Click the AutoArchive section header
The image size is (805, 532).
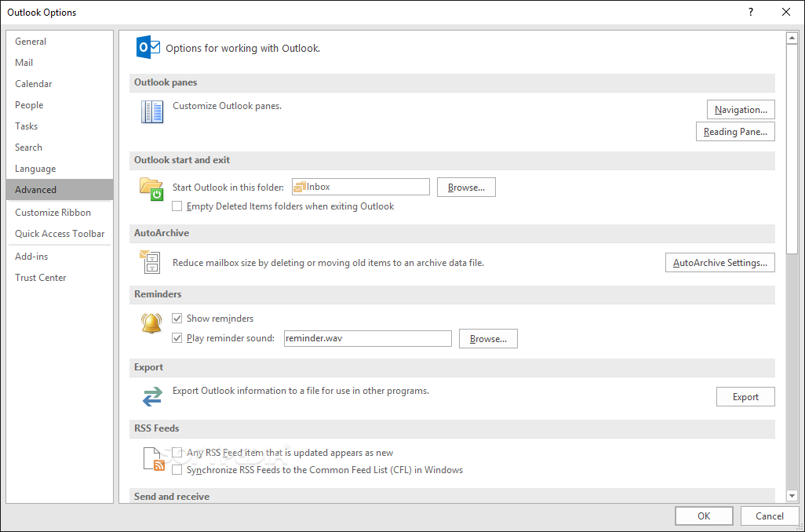(x=452, y=233)
